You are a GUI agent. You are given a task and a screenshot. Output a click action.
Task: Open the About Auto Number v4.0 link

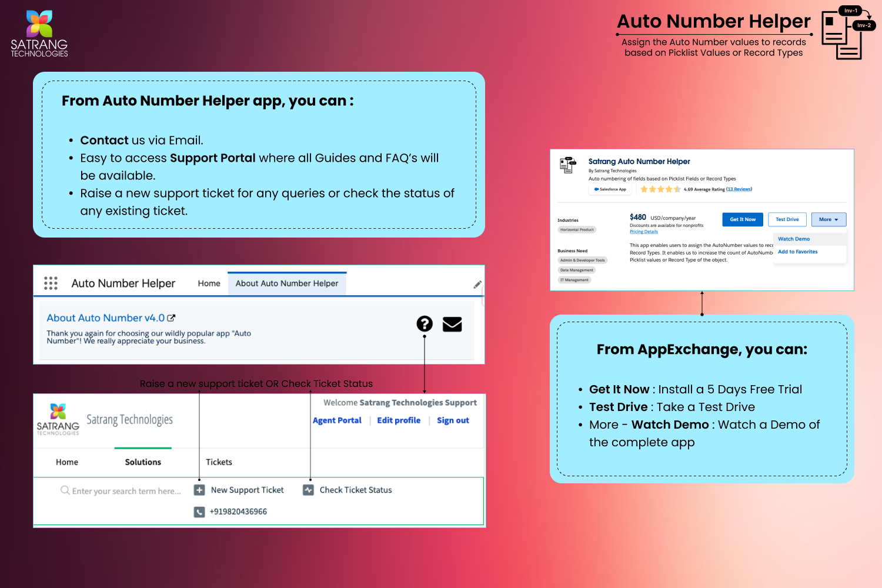tap(106, 318)
